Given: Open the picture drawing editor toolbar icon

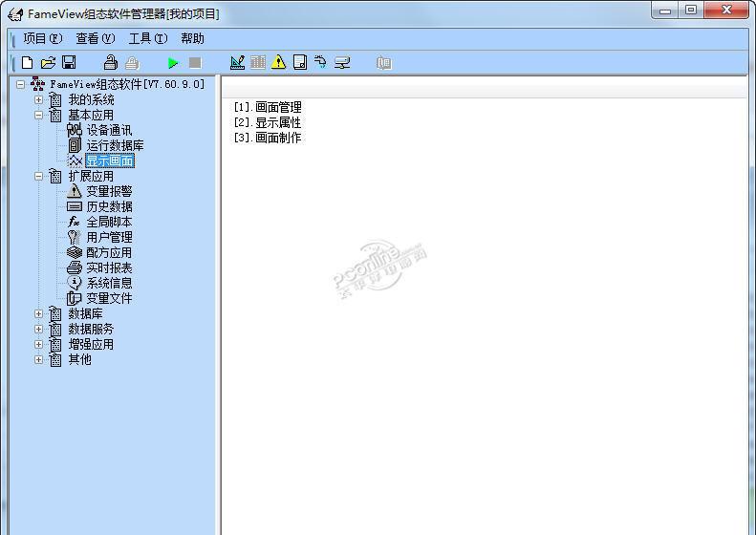Looking at the screenshot, I should pyautogui.click(x=237, y=62).
